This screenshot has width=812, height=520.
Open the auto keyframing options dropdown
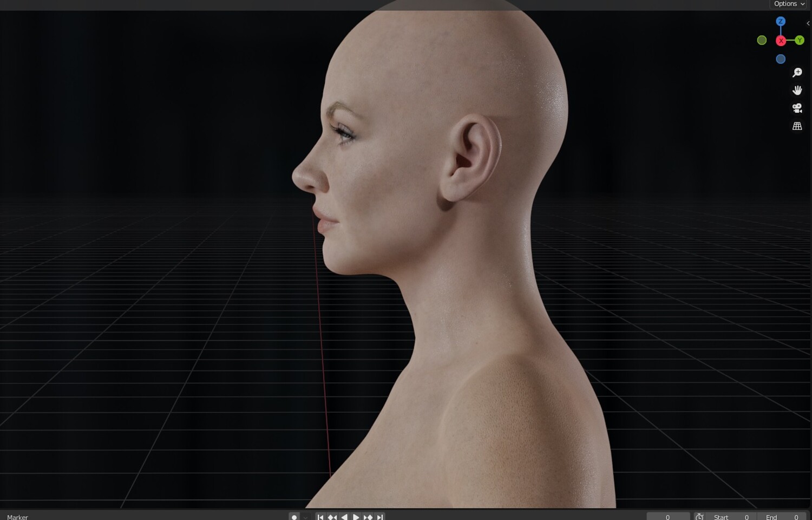pyautogui.click(x=305, y=517)
